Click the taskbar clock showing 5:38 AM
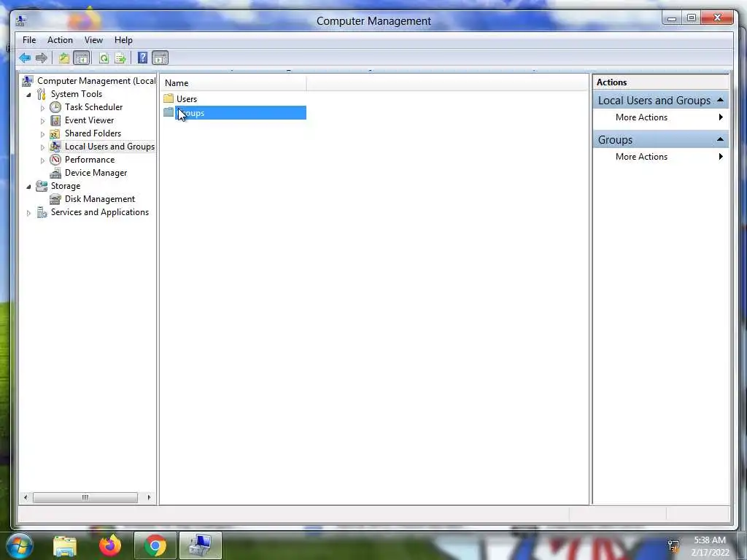Viewport: 747px width, 560px height. coord(709,546)
